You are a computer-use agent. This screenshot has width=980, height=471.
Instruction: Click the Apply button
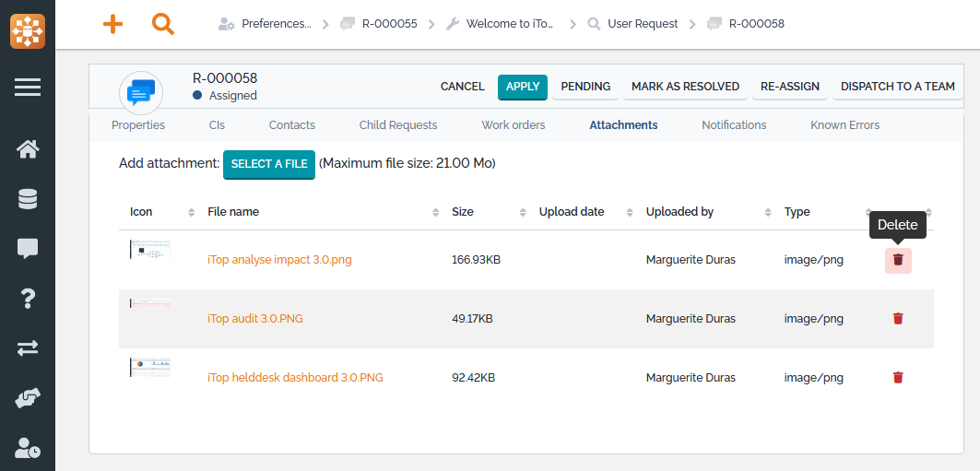coord(523,87)
